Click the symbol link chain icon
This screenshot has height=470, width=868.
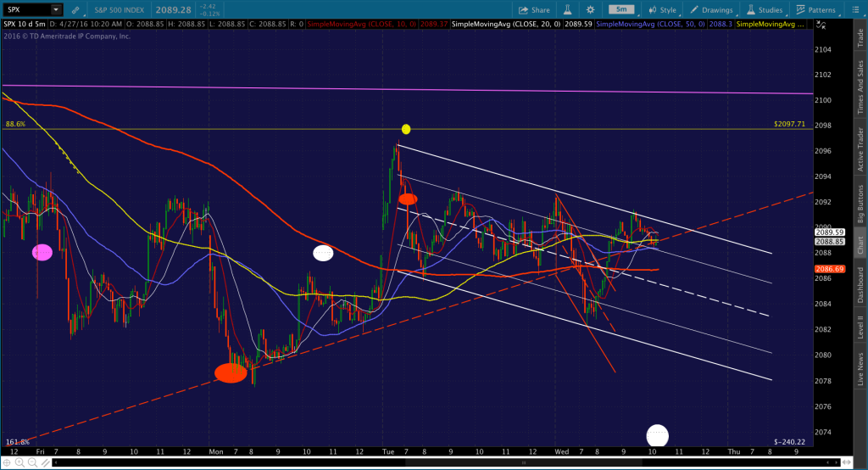click(x=75, y=10)
